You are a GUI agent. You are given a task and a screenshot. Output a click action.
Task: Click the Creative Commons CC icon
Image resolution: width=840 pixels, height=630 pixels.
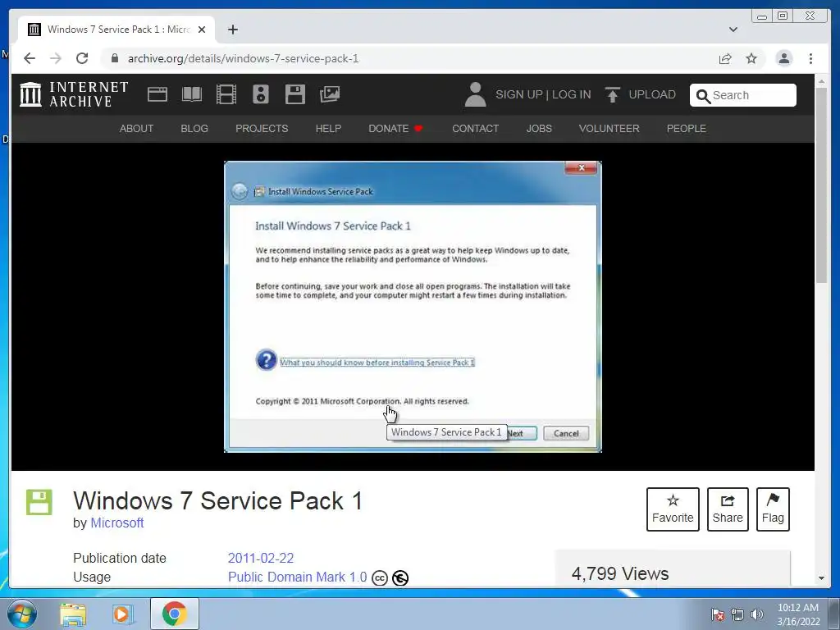(x=380, y=578)
